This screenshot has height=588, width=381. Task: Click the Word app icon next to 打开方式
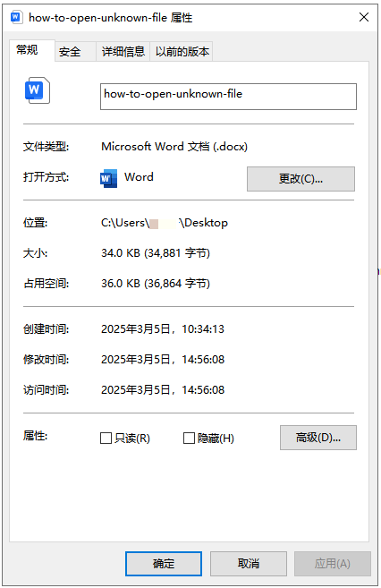coord(108,178)
